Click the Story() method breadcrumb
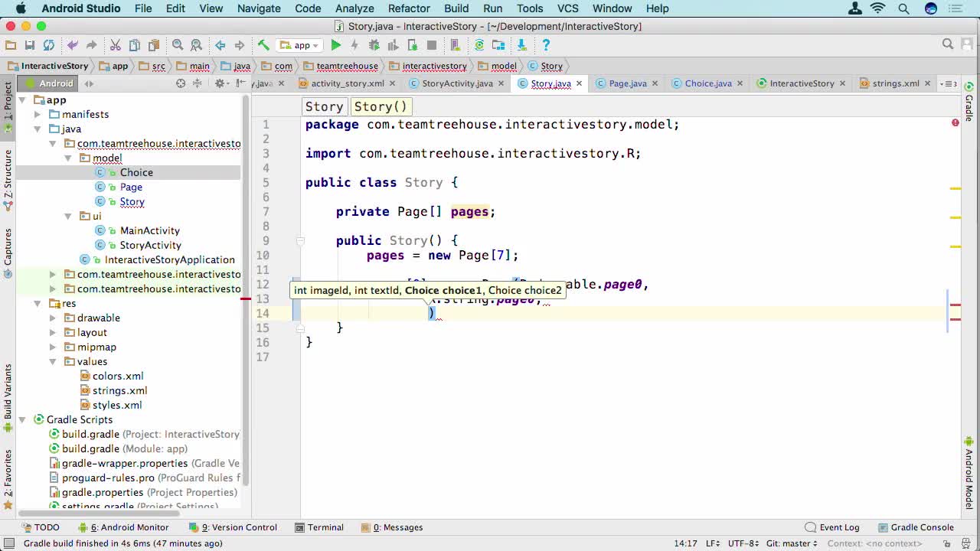This screenshot has height=551, width=980. (x=381, y=106)
